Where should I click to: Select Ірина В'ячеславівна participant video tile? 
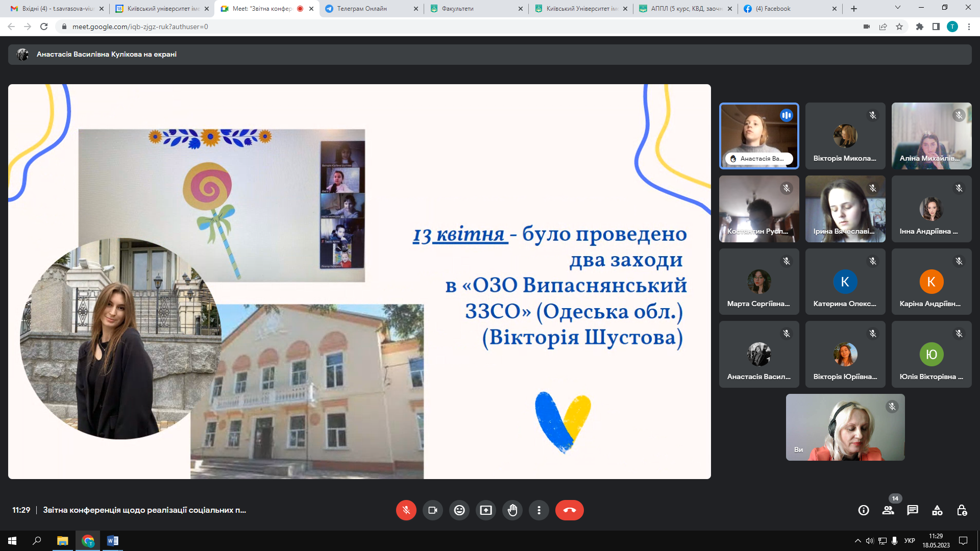coord(845,209)
